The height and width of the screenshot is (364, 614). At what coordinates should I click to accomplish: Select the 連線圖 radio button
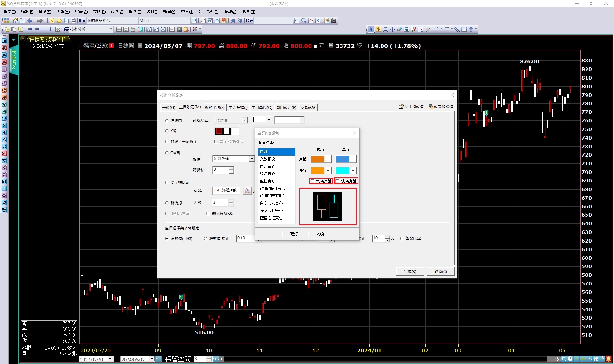click(x=167, y=120)
